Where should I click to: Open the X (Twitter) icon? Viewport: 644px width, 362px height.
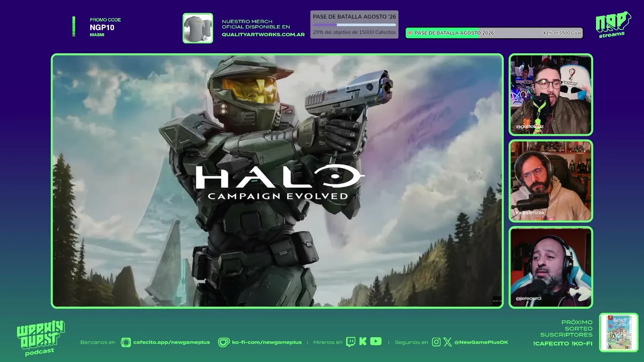[x=448, y=342]
